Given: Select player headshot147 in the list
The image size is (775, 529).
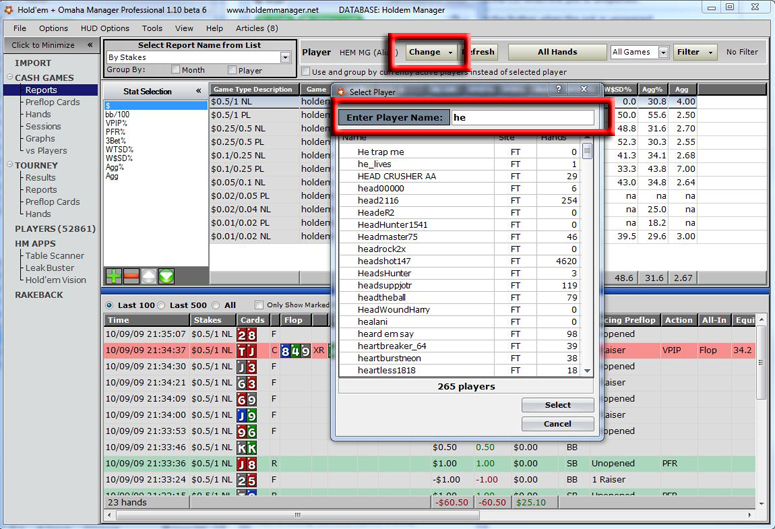Looking at the screenshot, I should [x=459, y=261].
